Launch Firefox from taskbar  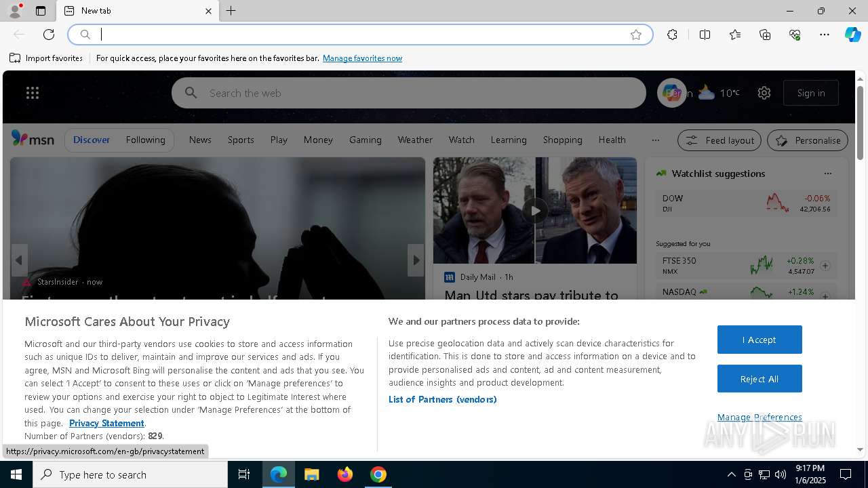coord(345,474)
